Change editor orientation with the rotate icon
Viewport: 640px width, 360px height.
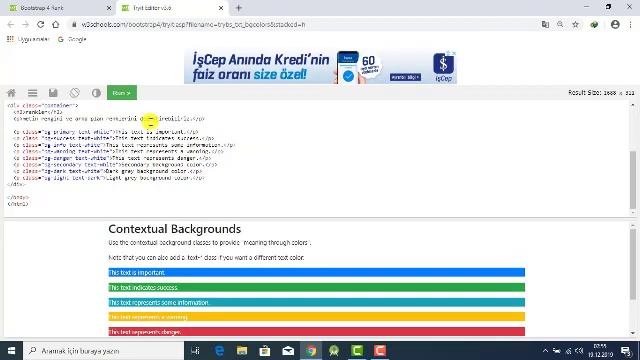[x=75, y=93]
